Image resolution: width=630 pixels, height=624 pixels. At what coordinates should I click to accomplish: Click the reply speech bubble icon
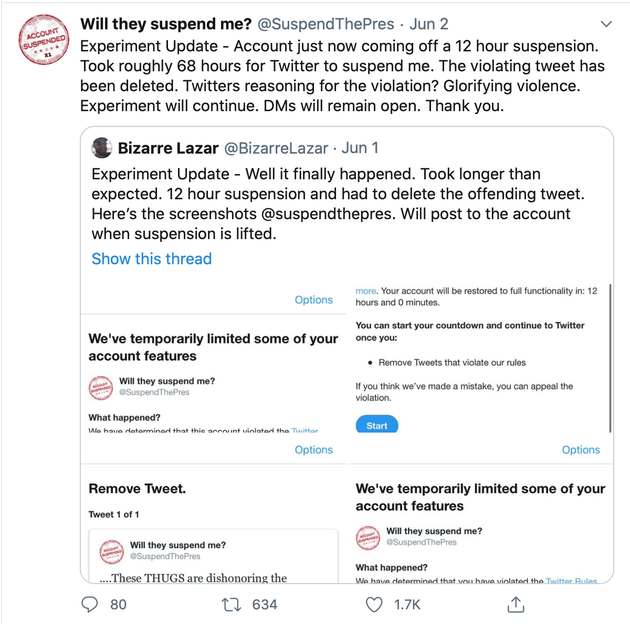click(x=90, y=604)
